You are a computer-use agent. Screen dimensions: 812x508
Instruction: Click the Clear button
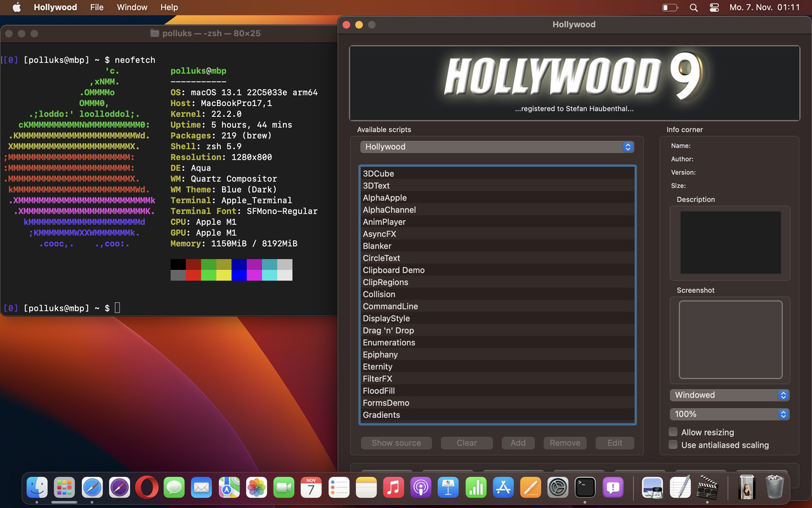[x=467, y=443]
